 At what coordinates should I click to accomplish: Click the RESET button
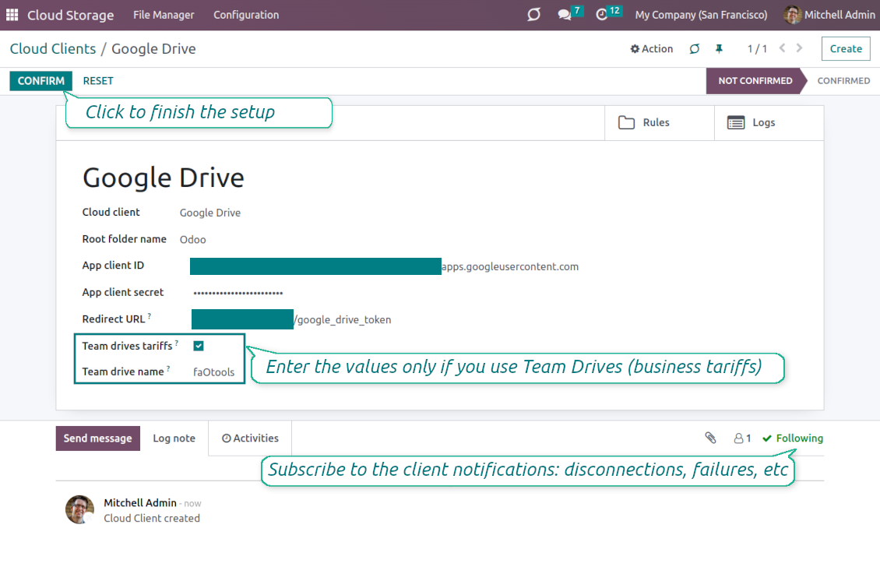pyautogui.click(x=98, y=81)
